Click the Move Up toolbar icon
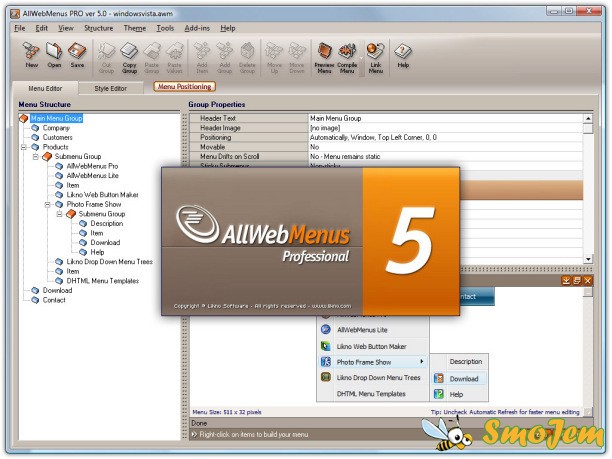The height and width of the screenshot is (459, 612). click(x=274, y=58)
